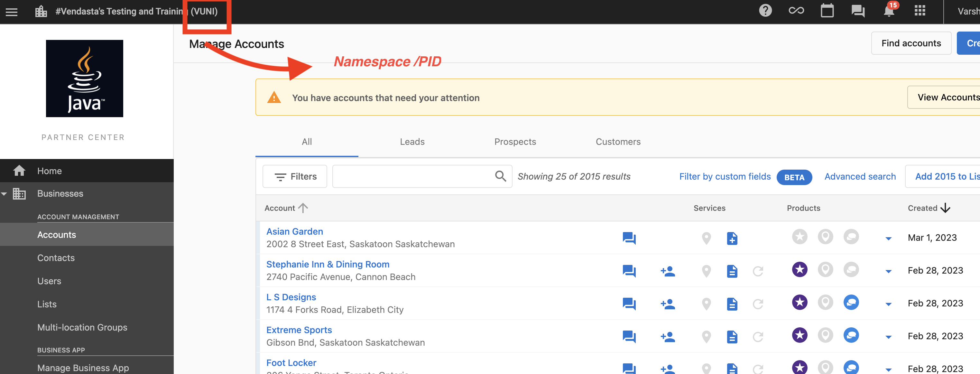Expand products dropdown for L S Designs row
980x374 pixels.
coord(888,304)
